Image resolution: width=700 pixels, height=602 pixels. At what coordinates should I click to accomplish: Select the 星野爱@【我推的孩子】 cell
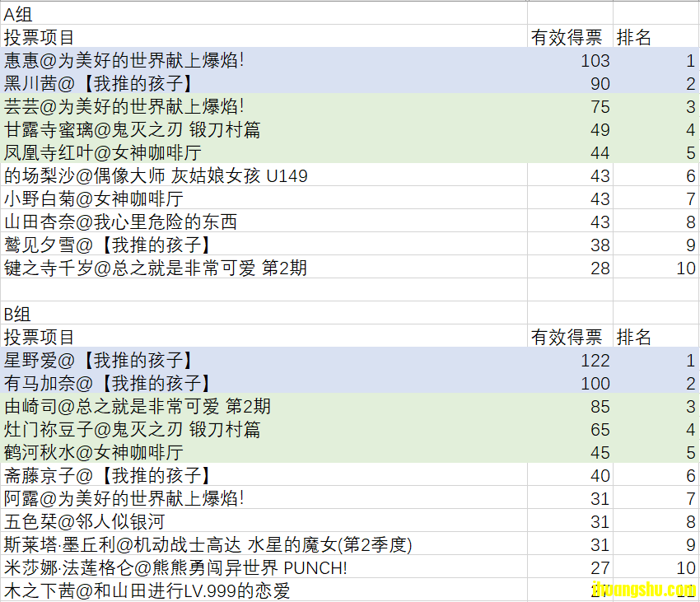pyautogui.click(x=264, y=359)
